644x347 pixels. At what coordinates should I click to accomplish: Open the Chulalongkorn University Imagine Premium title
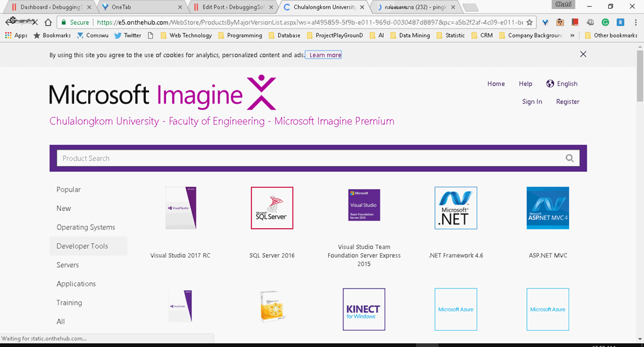[222, 121]
